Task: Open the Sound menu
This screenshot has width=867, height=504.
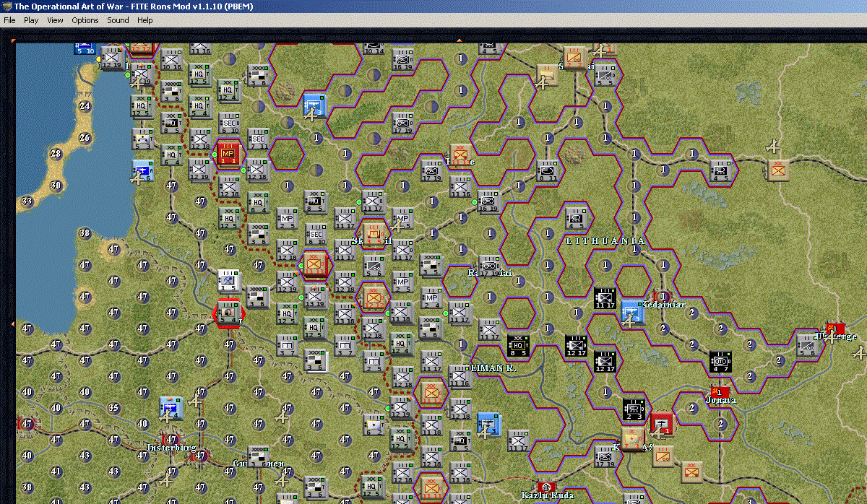Action: (118, 20)
